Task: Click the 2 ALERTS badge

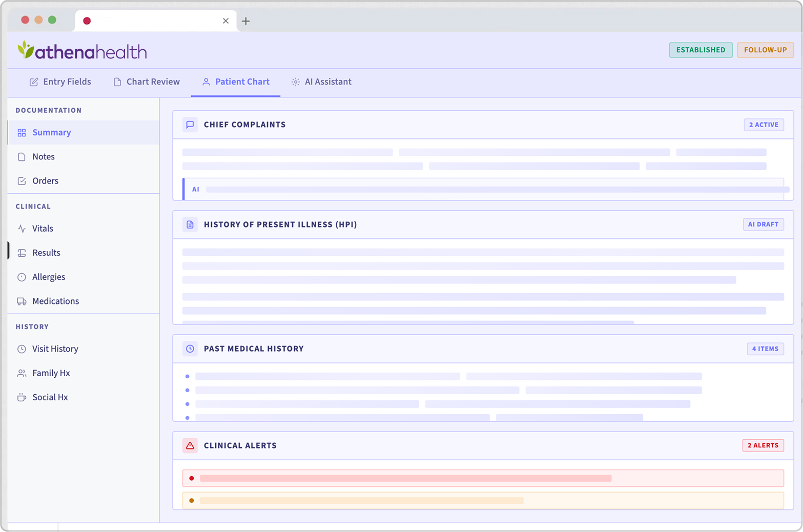Action: (x=763, y=445)
